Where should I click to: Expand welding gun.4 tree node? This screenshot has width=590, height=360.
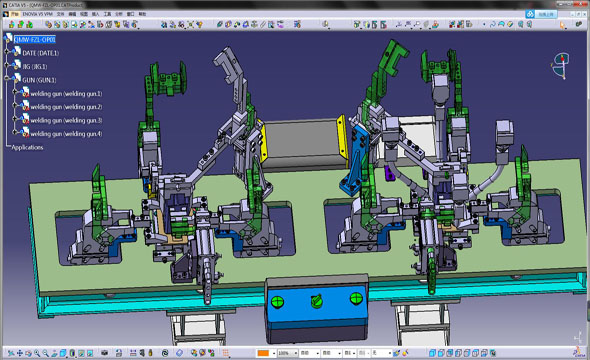15,132
